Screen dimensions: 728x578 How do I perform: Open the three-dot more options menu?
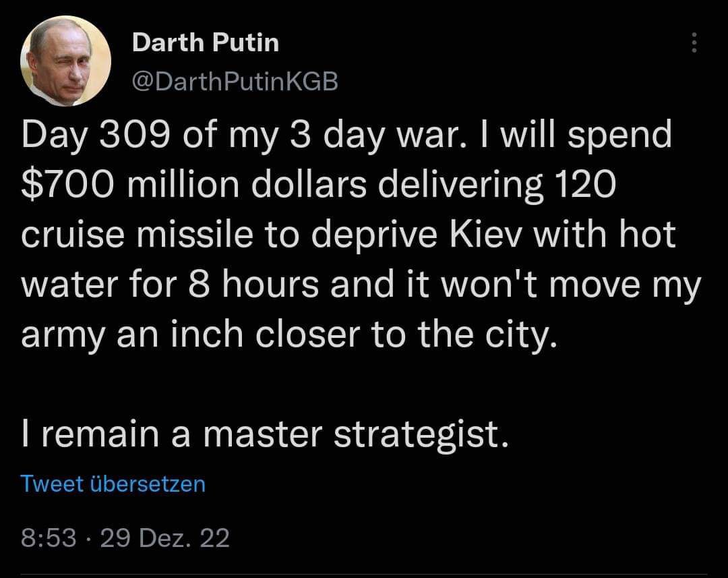[x=694, y=45]
